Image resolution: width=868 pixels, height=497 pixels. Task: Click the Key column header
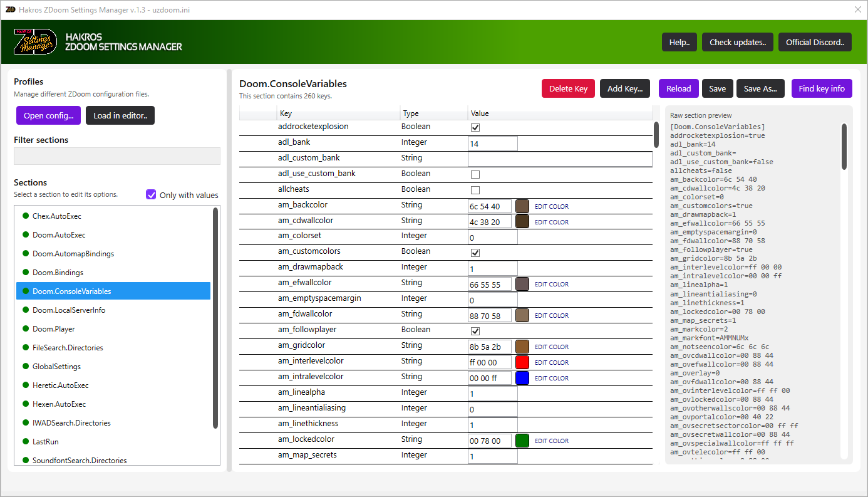pos(338,113)
